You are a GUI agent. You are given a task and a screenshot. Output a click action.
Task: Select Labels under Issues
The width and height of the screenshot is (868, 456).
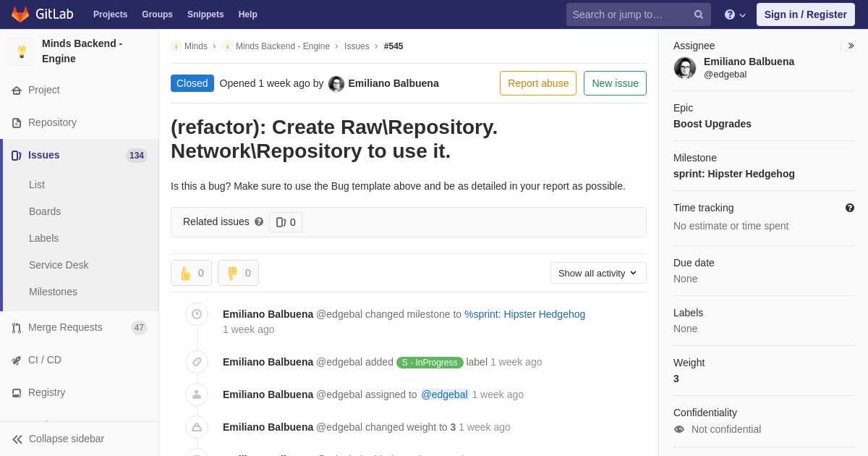[43, 238]
